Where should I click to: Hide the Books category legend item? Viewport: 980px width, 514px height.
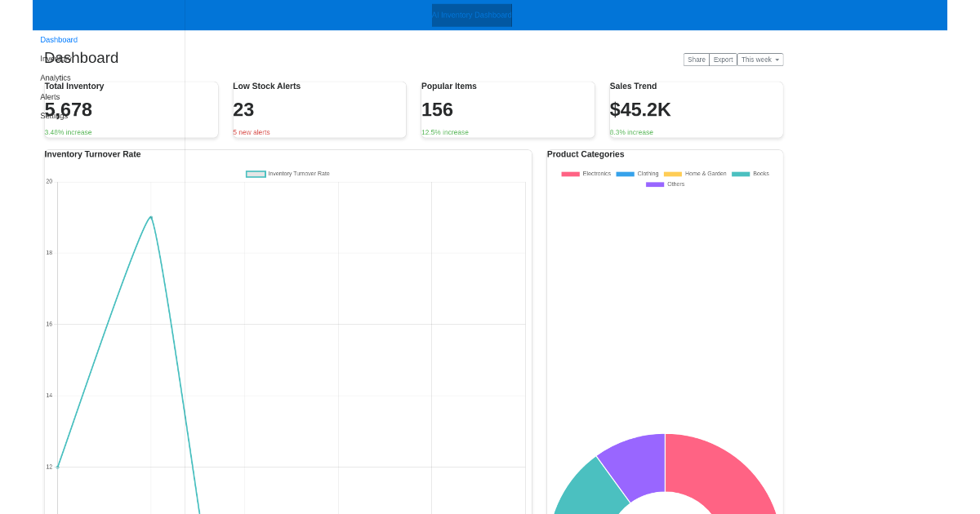click(x=750, y=174)
